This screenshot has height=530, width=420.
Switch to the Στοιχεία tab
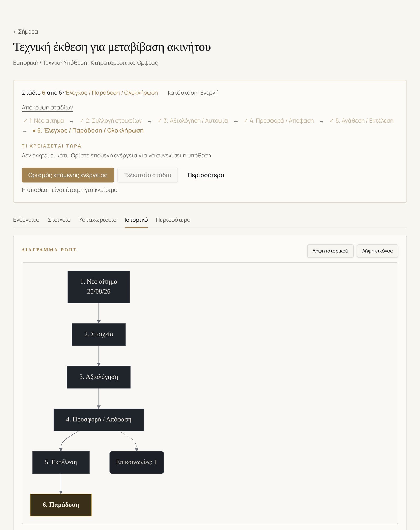[x=59, y=220]
